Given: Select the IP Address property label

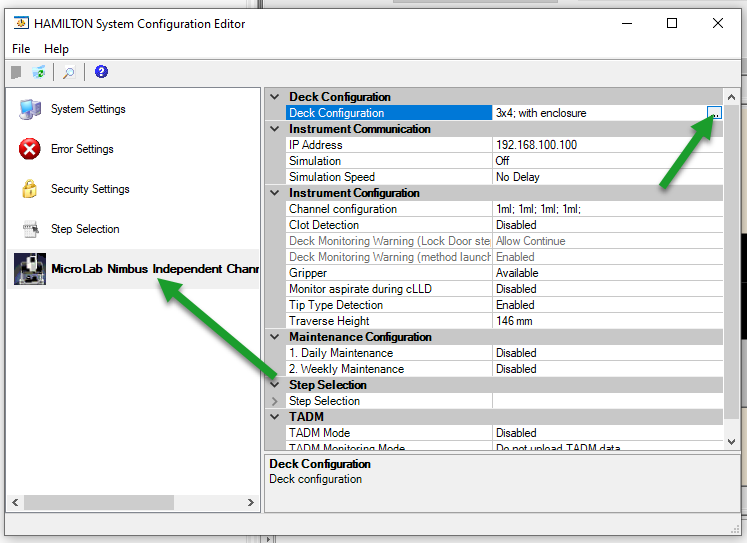Looking at the screenshot, I should pyautogui.click(x=315, y=145).
